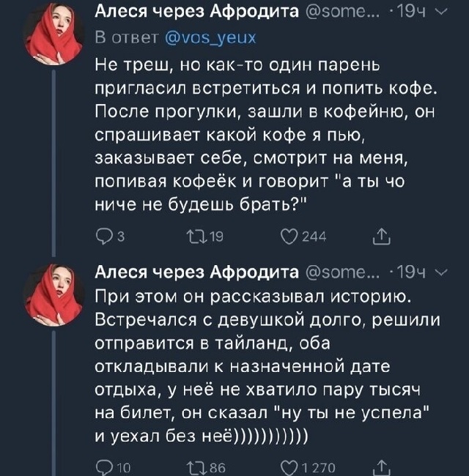Open the @vos_yeux profile link

[x=211, y=38]
